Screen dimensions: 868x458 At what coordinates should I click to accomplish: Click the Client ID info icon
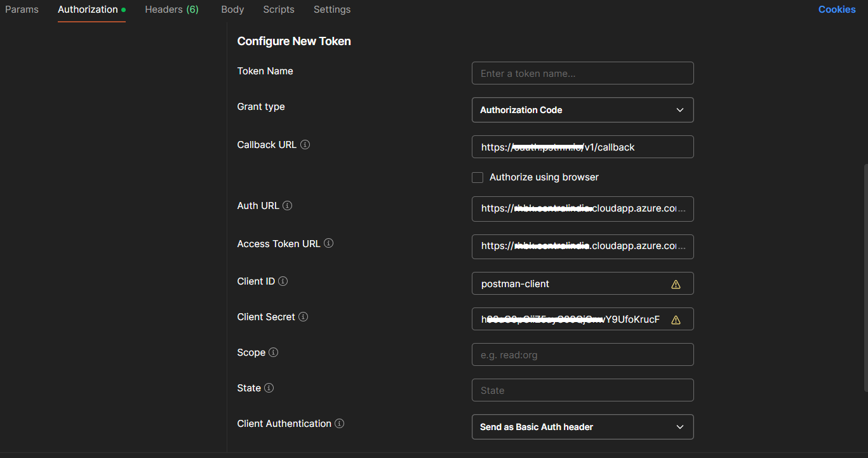tap(282, 281)
